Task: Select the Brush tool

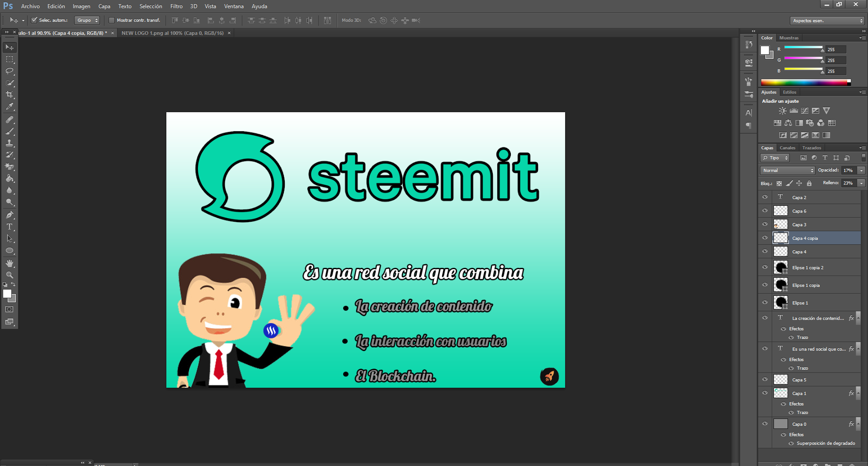Action: (9, 131)
